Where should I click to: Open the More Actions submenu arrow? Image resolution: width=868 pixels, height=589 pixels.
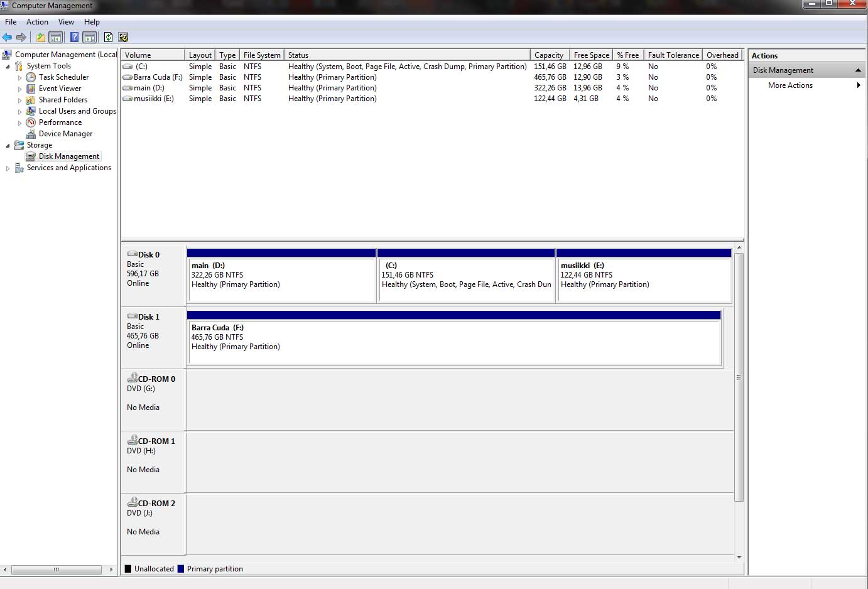(x=859, y=85)
